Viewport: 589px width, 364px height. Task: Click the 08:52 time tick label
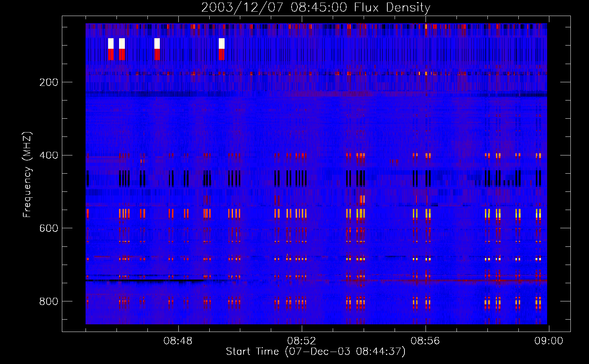point(301,341)
